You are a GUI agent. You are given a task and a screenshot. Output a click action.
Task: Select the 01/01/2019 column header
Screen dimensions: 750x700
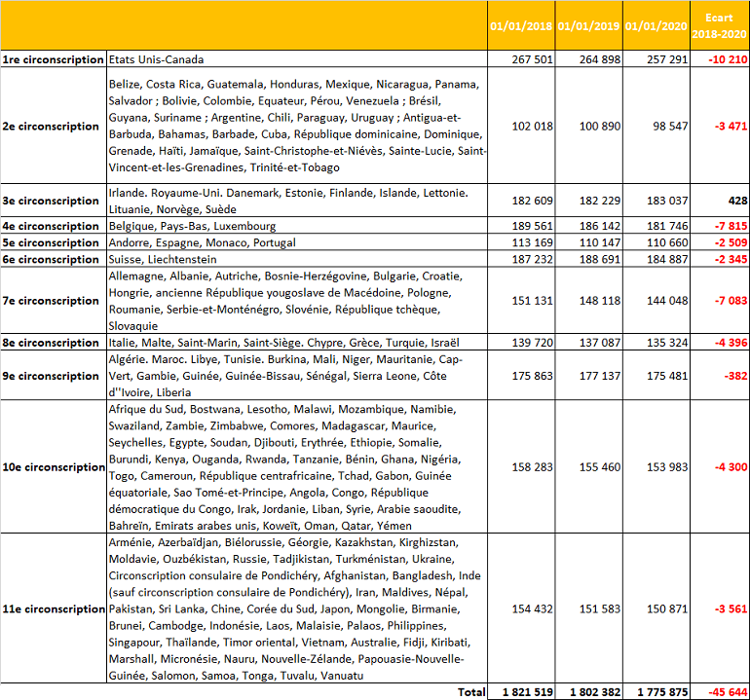[589, 26]
